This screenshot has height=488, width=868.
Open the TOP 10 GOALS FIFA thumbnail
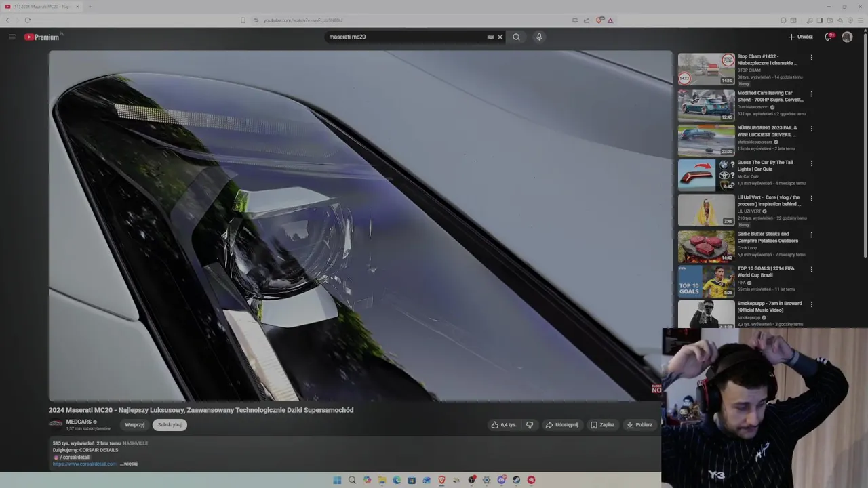pos(706,281)
